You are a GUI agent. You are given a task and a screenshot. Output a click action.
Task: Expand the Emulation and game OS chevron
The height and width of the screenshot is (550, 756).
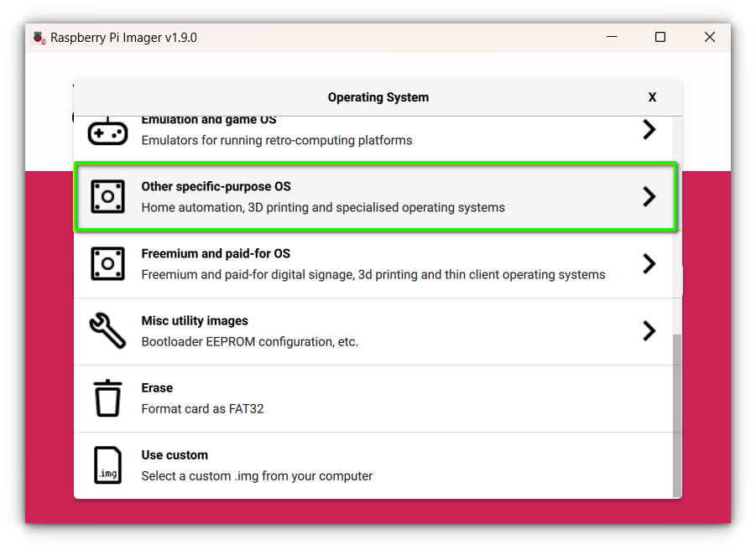(x=649, y=130)
